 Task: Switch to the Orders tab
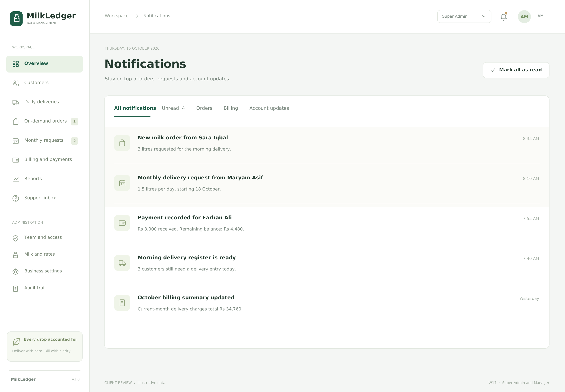coord(204,108)
